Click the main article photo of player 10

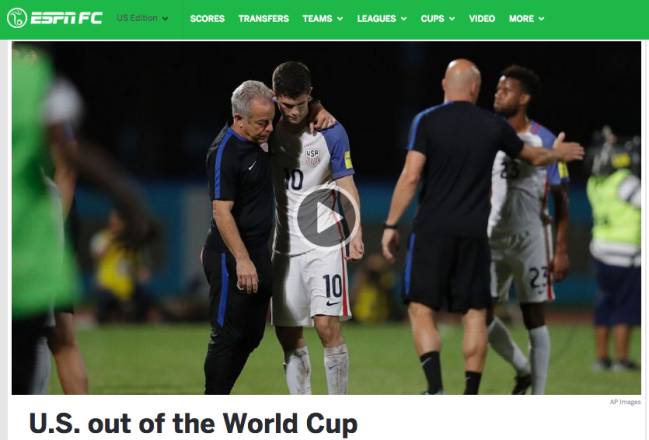(326, 218)
